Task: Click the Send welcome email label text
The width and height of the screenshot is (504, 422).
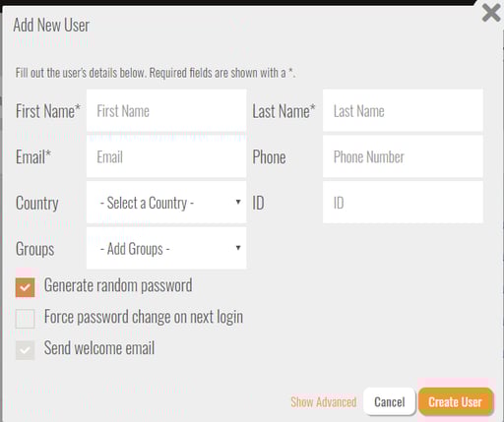Action: (99, 348)
